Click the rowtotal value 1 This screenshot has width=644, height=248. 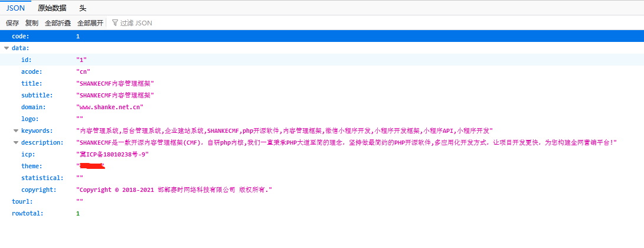tap(78, 214)
